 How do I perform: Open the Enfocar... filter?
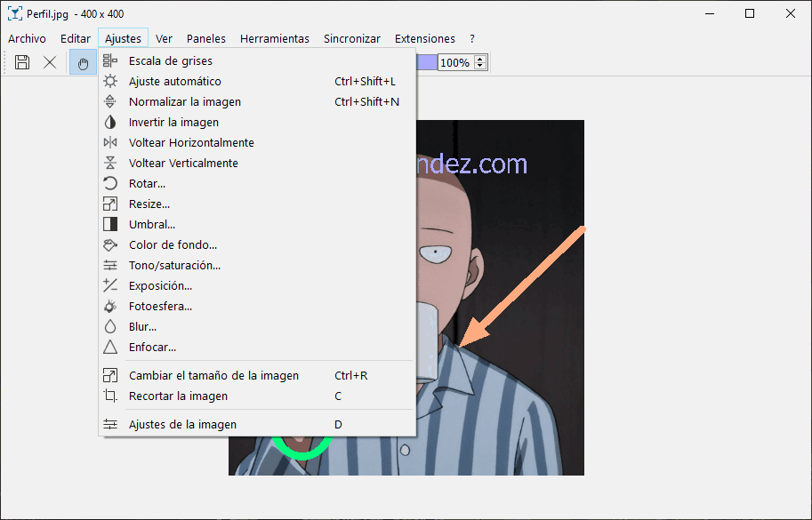pyautogui.click(x=257, y=347)
